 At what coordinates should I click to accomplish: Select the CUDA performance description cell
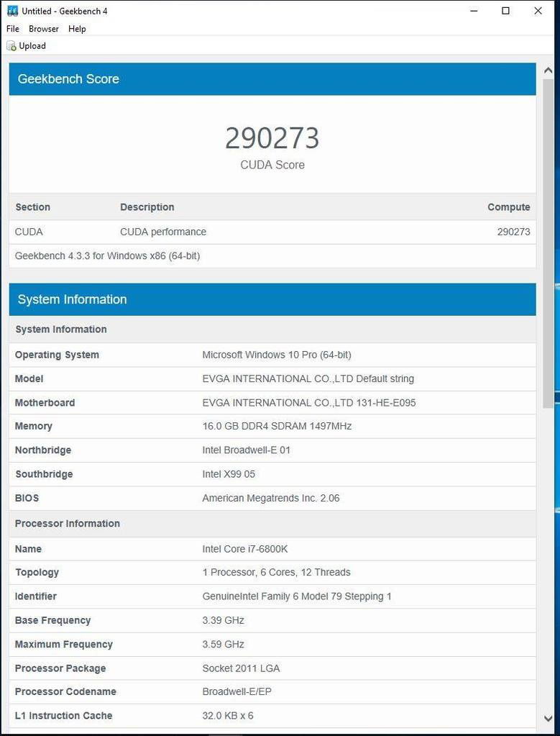(163, 232)
